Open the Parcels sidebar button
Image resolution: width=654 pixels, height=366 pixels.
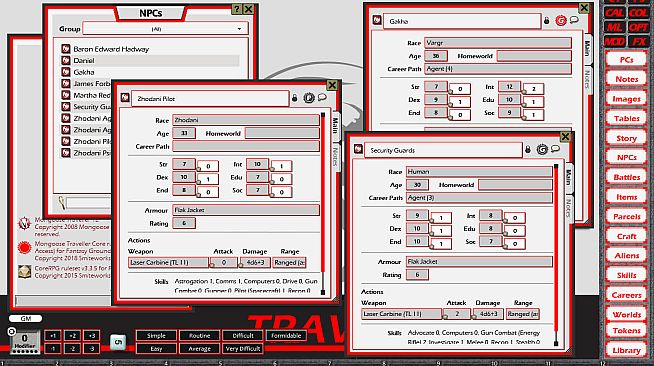(626, 216)
